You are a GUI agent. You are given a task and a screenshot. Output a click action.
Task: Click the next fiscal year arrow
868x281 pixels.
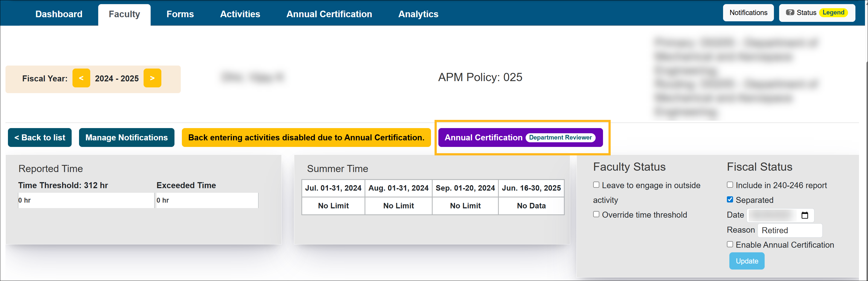(x=152, y=78)
